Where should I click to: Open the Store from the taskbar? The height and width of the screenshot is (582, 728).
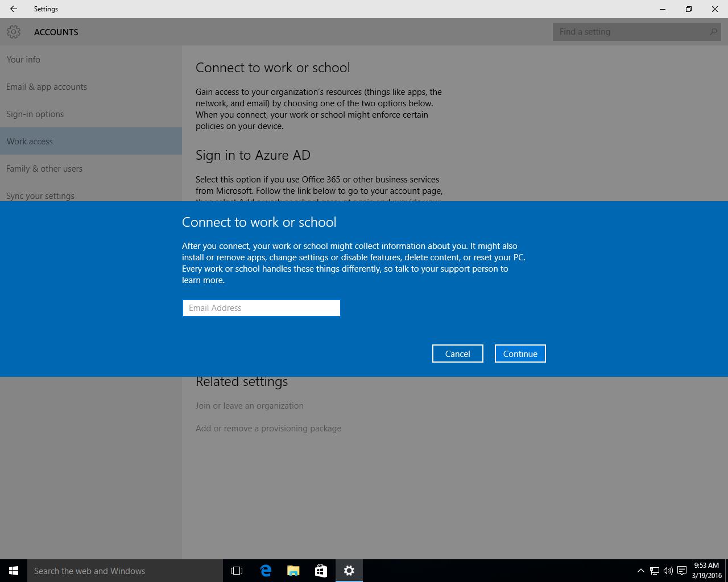point(321,571)
